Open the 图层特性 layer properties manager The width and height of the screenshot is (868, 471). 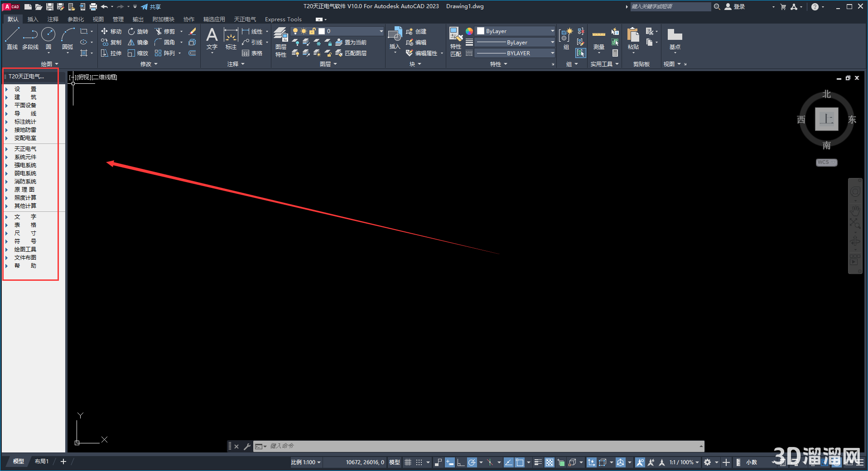click(280, 41)
